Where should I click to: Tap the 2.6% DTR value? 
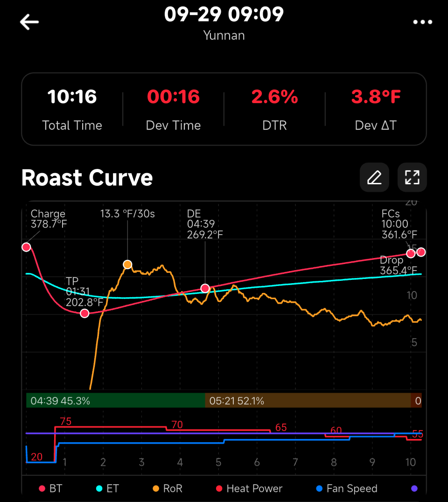coord(274,97)
